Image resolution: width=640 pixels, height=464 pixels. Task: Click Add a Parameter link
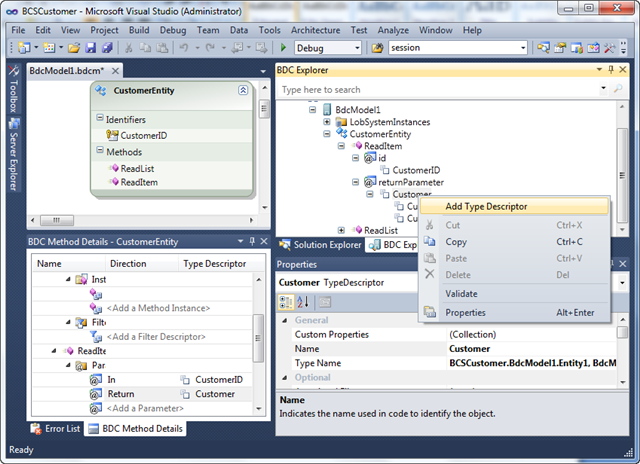coord(145,408)
